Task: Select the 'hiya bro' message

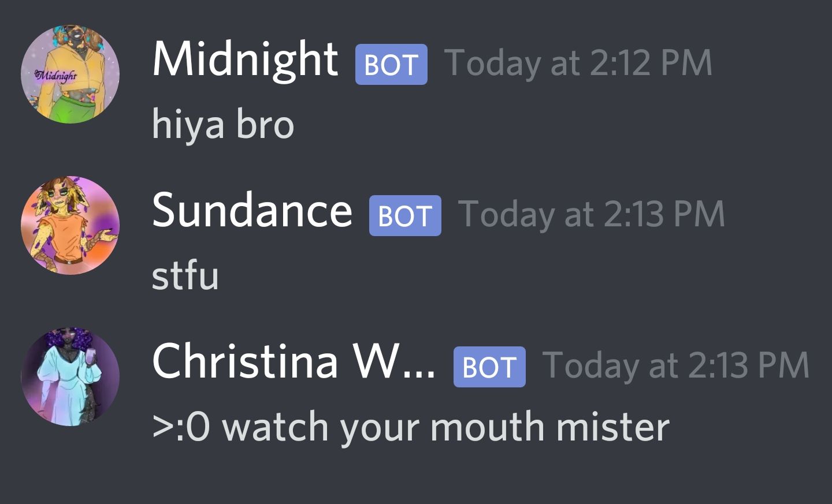Action: point(223,125)
